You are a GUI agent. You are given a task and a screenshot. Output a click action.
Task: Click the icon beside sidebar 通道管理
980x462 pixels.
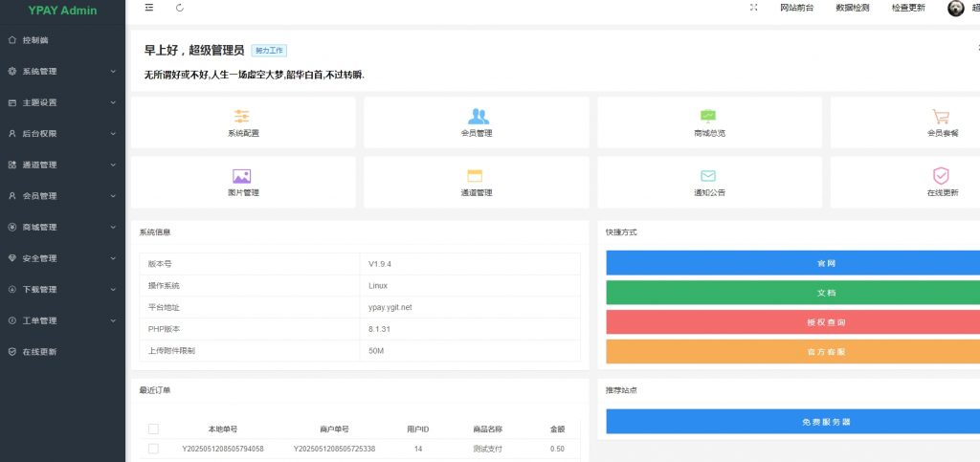(x=11, y=165)
